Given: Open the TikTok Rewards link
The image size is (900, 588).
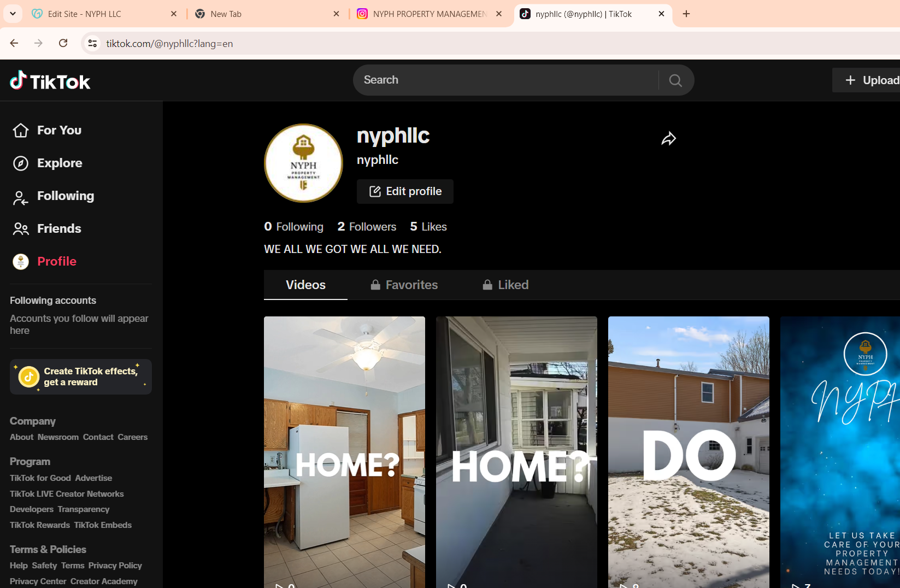Looking at the screenshot, I should pos(40,525).
